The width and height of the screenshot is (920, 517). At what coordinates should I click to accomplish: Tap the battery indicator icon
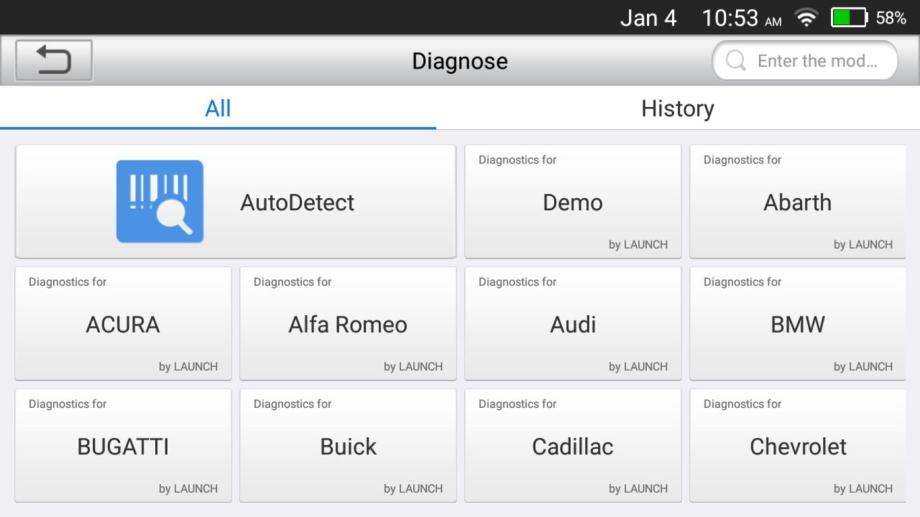point(847,18)
